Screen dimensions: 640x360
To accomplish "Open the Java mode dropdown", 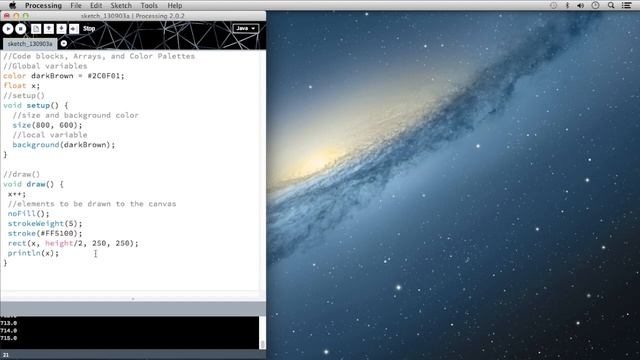I will pyautogui.click(x=246, y=28).
